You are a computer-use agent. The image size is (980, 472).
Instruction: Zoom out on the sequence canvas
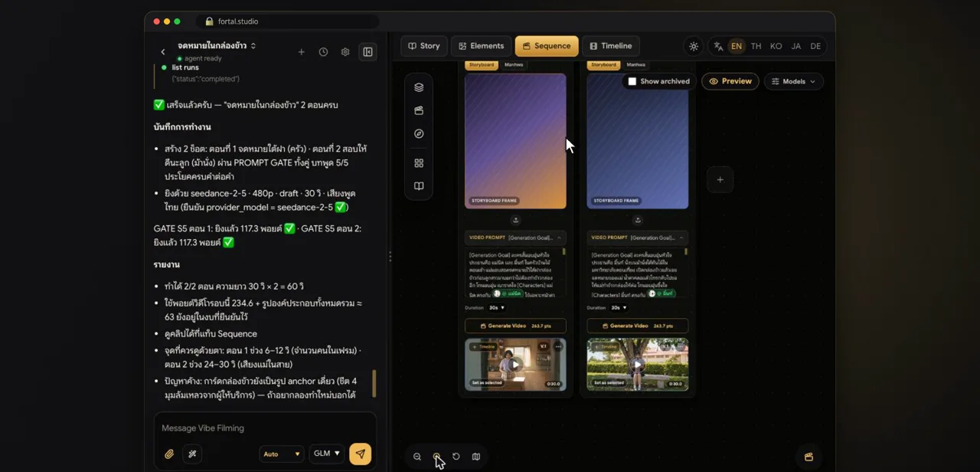[x=417, y=457]
